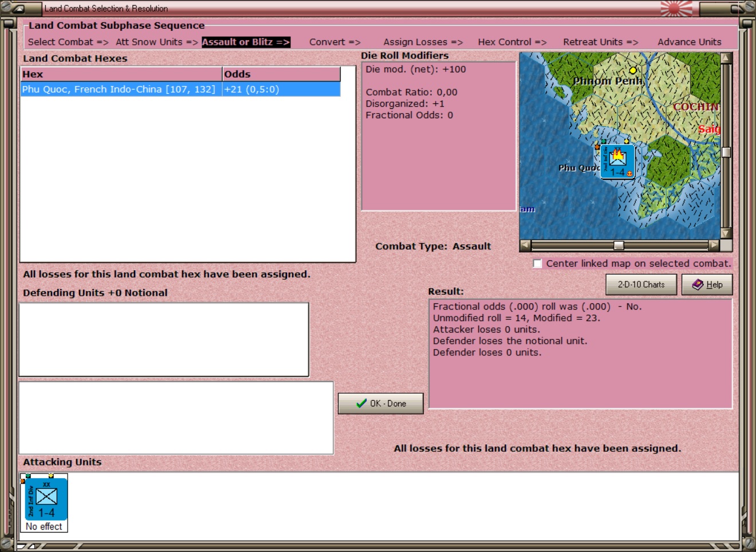Image resolution: width=756 pixels, height=552 pixels.
Task: Open Help with the book icon button
Action: (x=707, y=284)
